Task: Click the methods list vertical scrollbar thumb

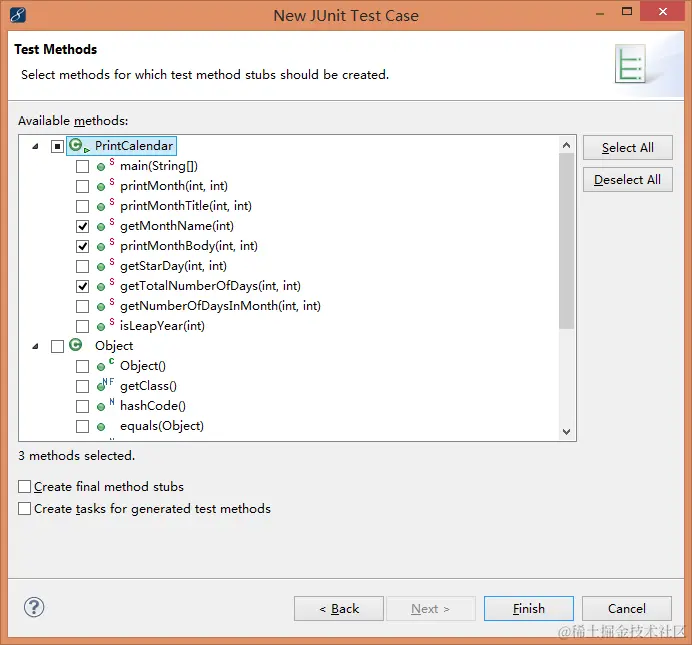Action: tap(567, 241)
